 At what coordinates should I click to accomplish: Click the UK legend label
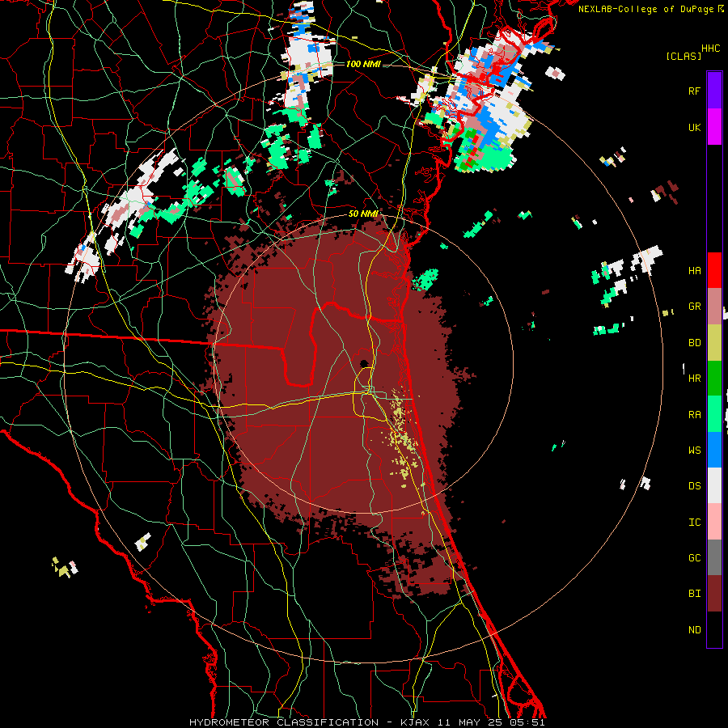click(694, 127)
